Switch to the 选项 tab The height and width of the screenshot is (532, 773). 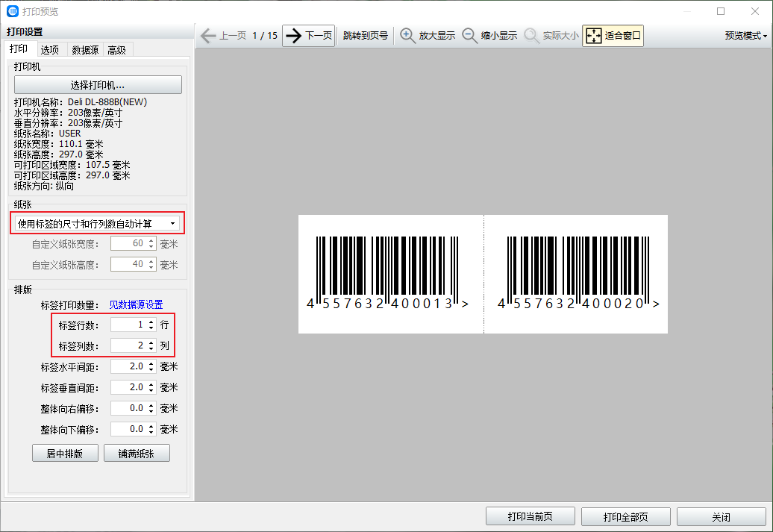pyautogui.click(x=50, y=50)
